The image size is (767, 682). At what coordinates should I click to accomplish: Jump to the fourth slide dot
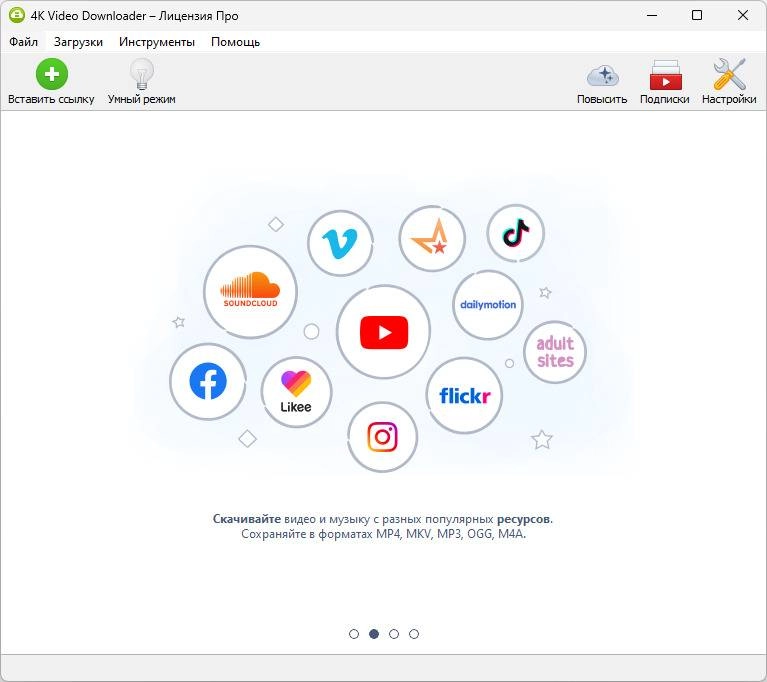click(x=414, y=634)
